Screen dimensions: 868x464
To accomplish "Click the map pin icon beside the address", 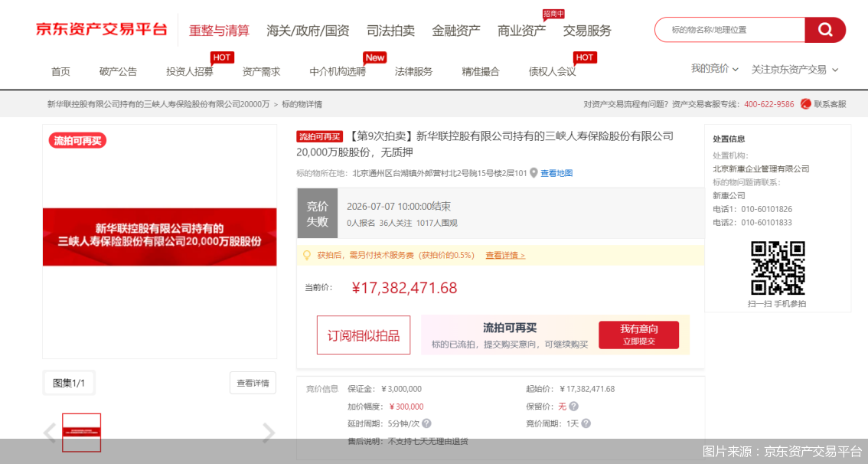I will [534, 173].
